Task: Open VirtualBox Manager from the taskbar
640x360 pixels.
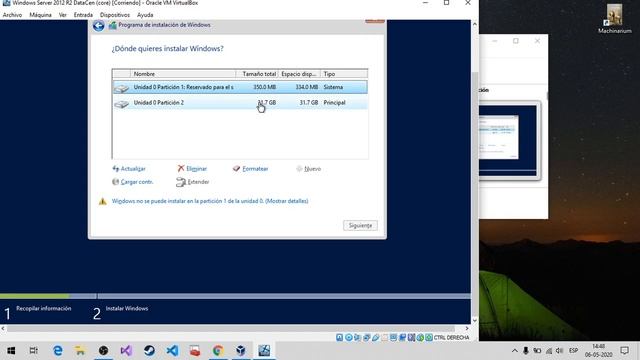Action: point(241,351)
